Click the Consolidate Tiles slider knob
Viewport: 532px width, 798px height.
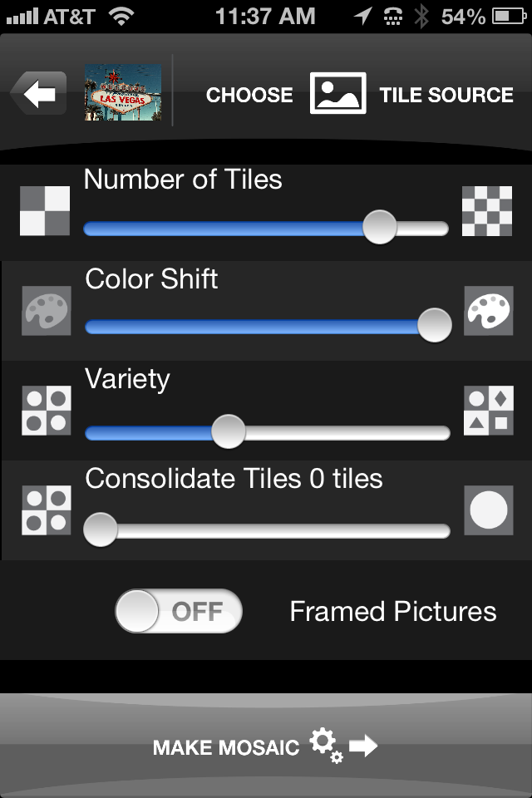101,530
